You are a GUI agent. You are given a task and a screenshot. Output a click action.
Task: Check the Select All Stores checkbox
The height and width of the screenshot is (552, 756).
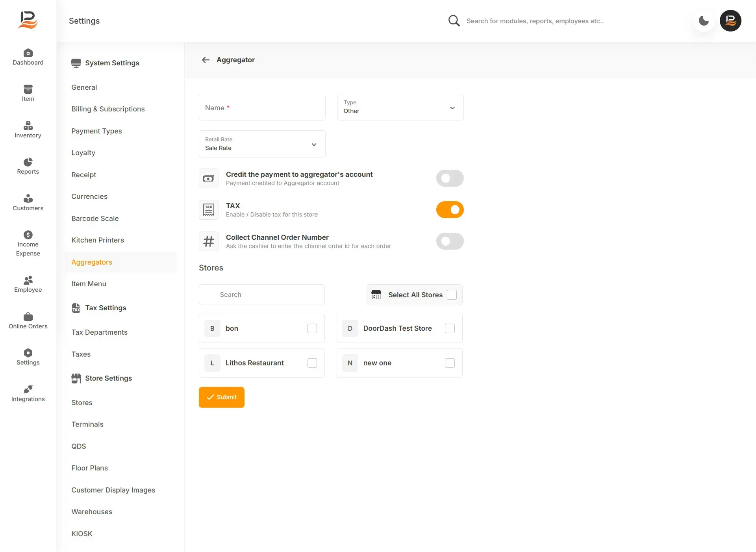point(452,295)
